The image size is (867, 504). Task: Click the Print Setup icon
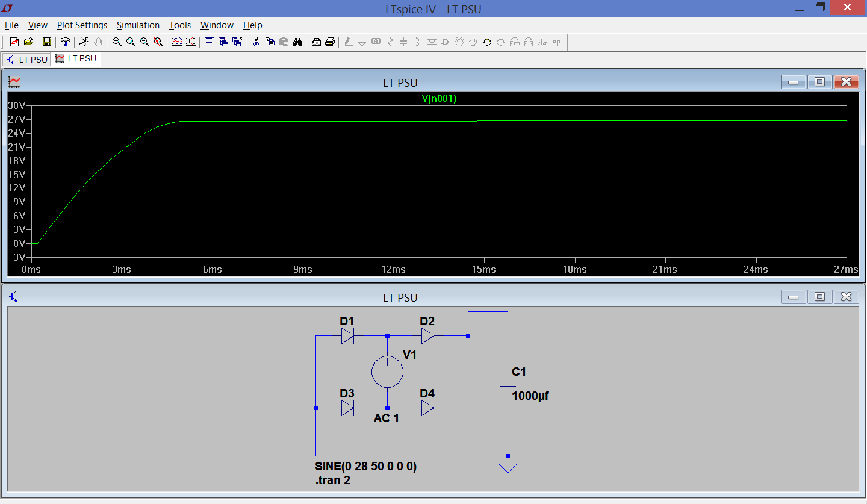(x=316, y=42)
